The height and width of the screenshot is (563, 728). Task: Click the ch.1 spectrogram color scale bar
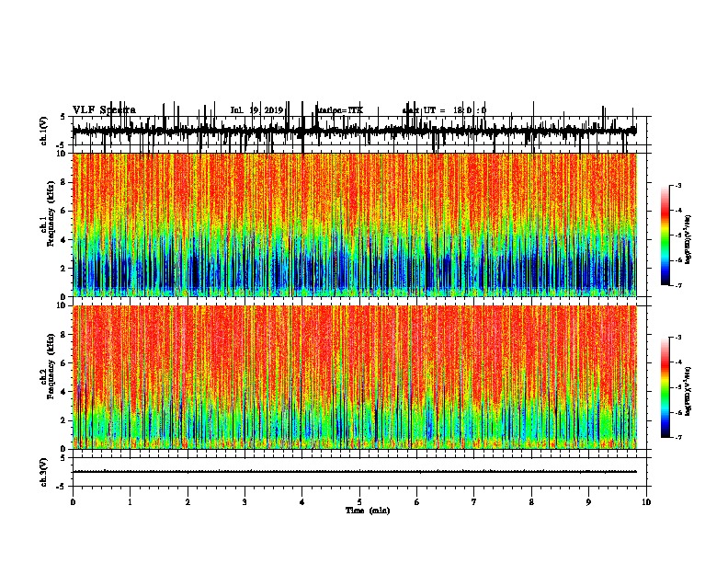point(665,236)
